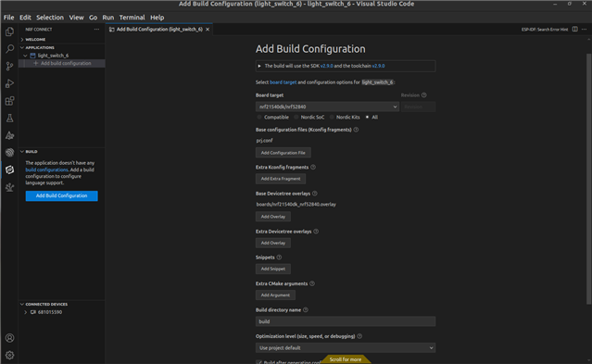Viewport: 592px width, 364px height.
Task: Expand the SDK and toolchain details triangle
Action: point(259,66)
